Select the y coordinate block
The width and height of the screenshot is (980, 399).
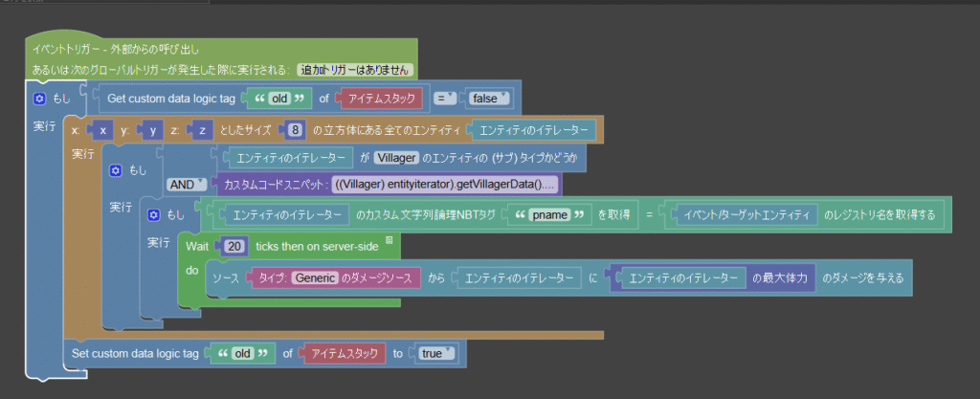point(152,130)
